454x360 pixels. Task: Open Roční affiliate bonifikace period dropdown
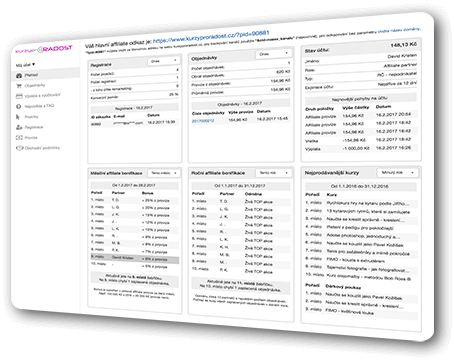[274, 173]
